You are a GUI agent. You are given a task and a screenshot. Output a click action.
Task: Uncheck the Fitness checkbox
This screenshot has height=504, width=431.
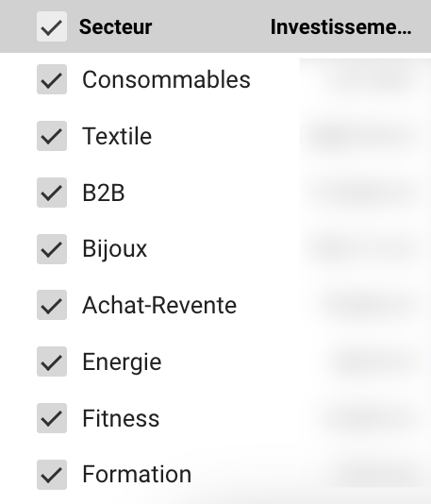(52, 418)
